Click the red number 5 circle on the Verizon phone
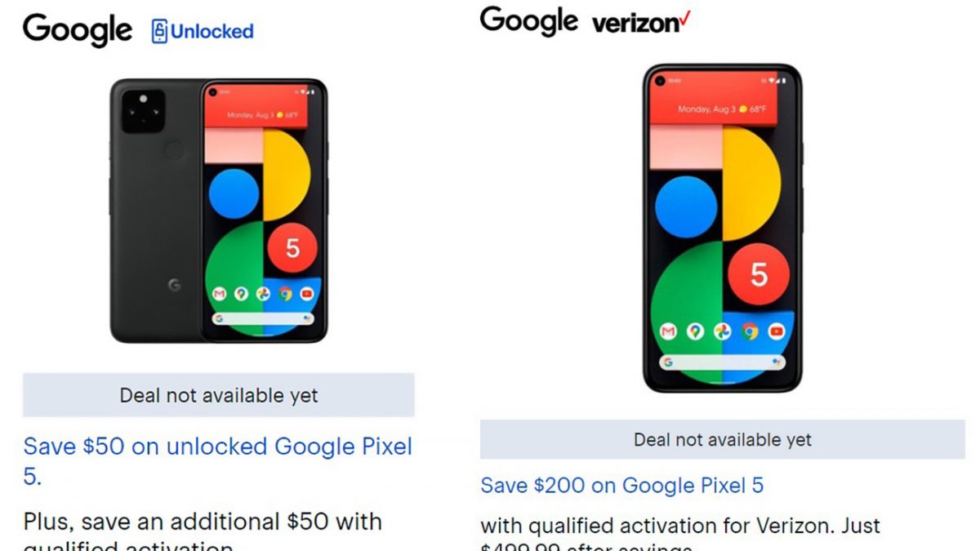Viewport: 980px width, 551px height. 759,274
